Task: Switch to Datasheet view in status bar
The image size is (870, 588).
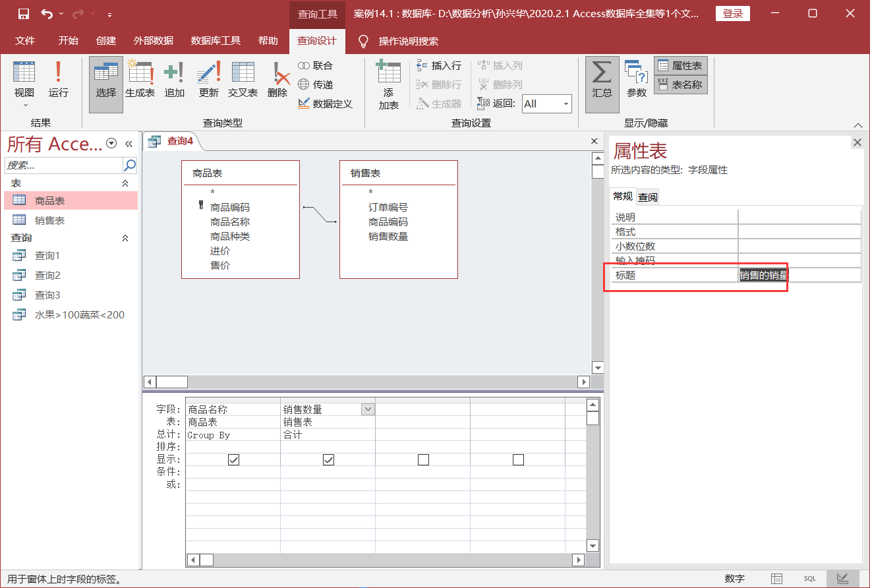Action: coord(777,578)
